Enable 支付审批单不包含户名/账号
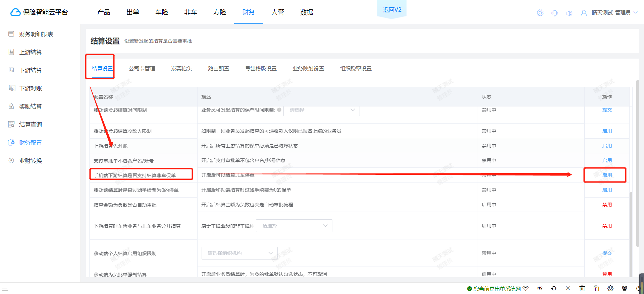This screenshot has width=644, height=294. pyautogui.click(x=607, y=160)
